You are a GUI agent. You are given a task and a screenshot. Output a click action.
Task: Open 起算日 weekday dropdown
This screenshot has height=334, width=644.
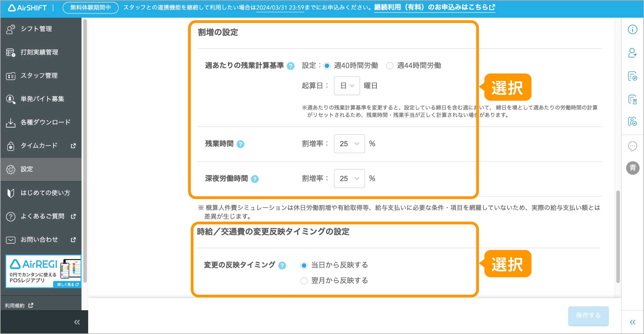pyautogui.click(x=347, y=86)
